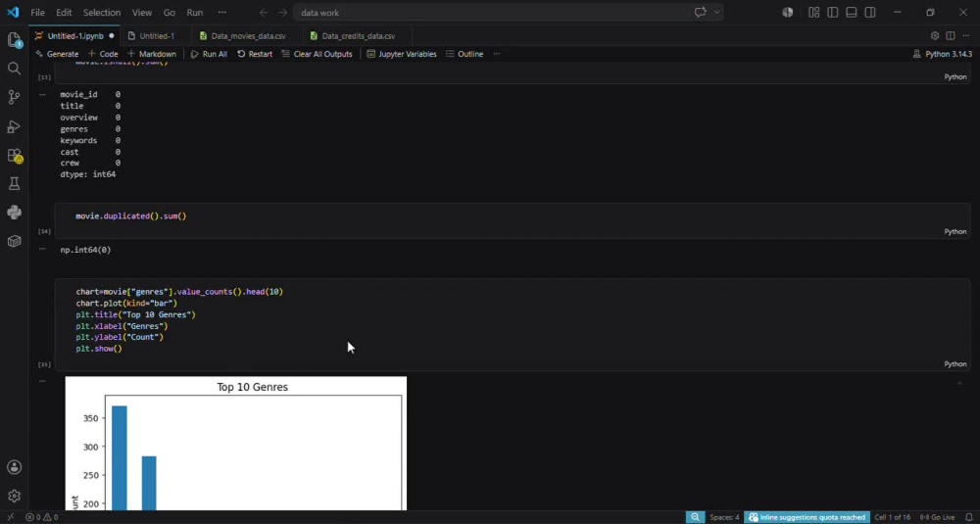
Task: Open the Go menu
Action: tap(169, 13)
